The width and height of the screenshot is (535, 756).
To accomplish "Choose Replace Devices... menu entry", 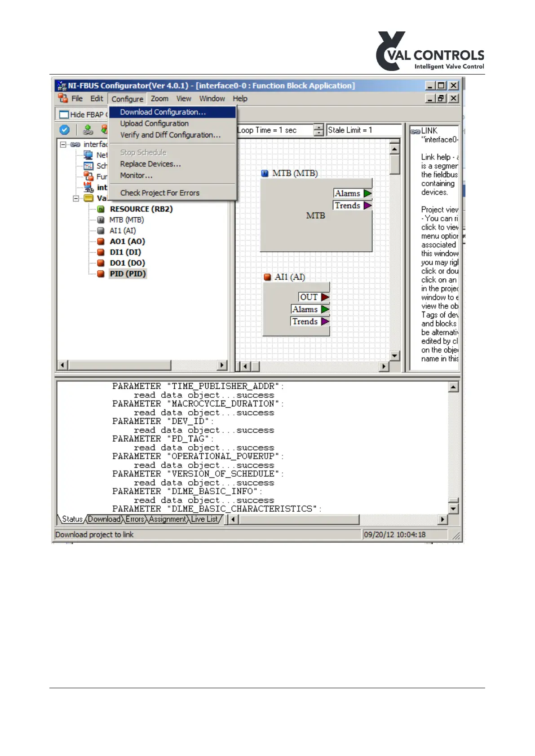I will [172, 164].
